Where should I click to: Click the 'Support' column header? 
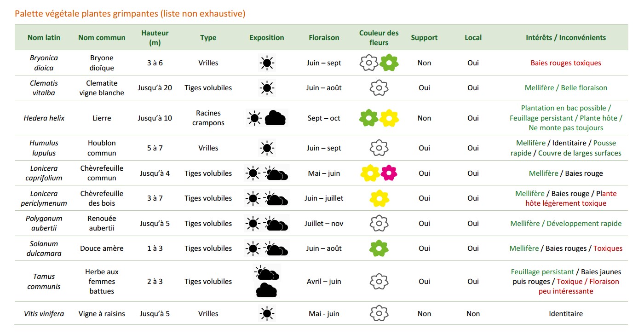[424, 38]
